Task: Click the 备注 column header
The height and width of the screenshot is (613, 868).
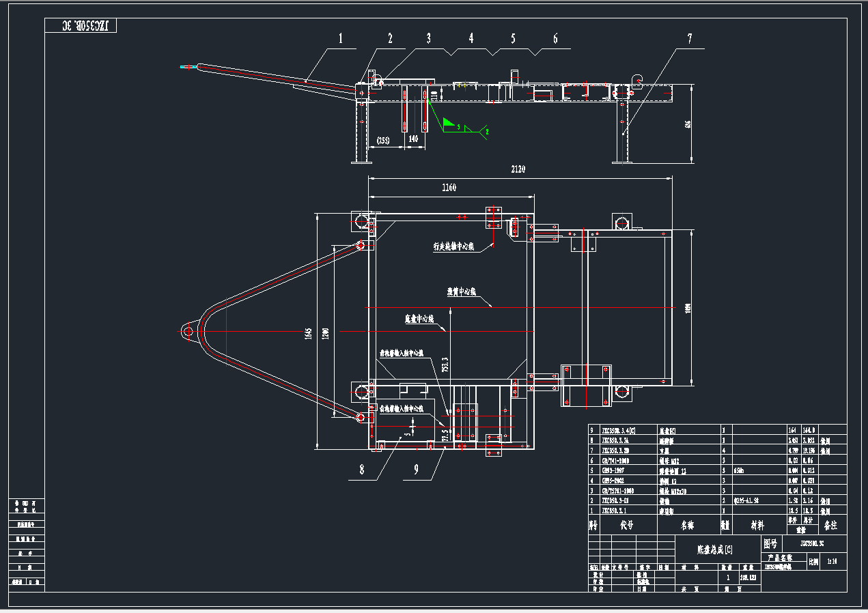Action: [830, 526]
